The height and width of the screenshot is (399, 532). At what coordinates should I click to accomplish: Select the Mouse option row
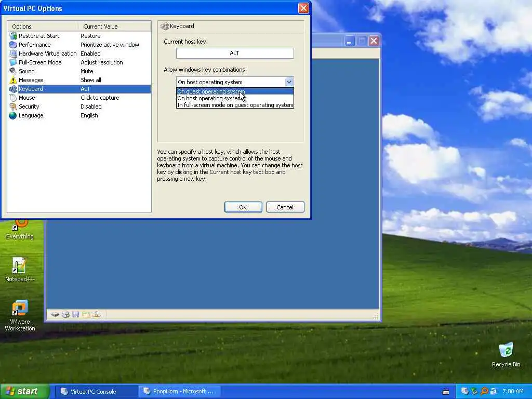79,98
